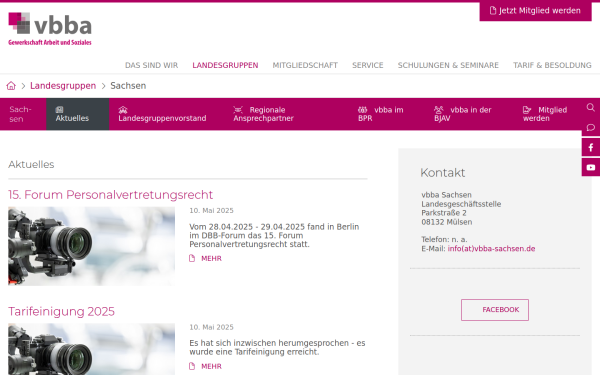The height and width of the screenshot is (375, 600).
Task: Open LANDESGRUPPEN menu
Action: (x=225, y=65)
